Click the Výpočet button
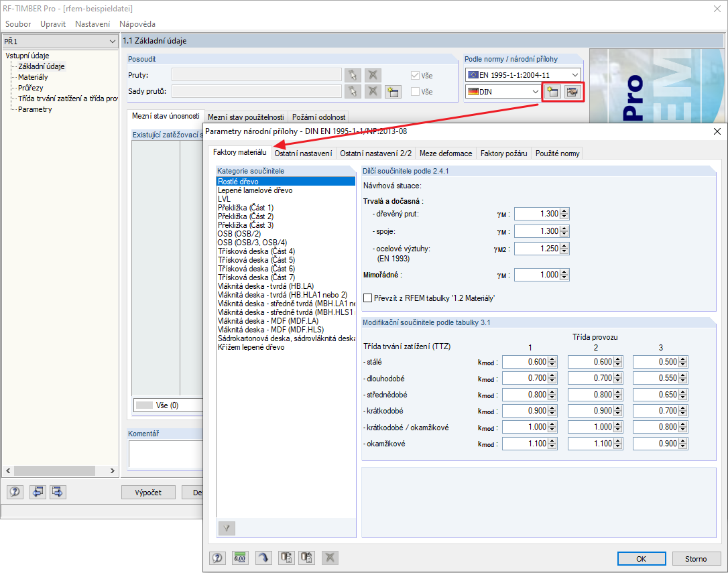 pyautogui.click(x=148, y=492)
